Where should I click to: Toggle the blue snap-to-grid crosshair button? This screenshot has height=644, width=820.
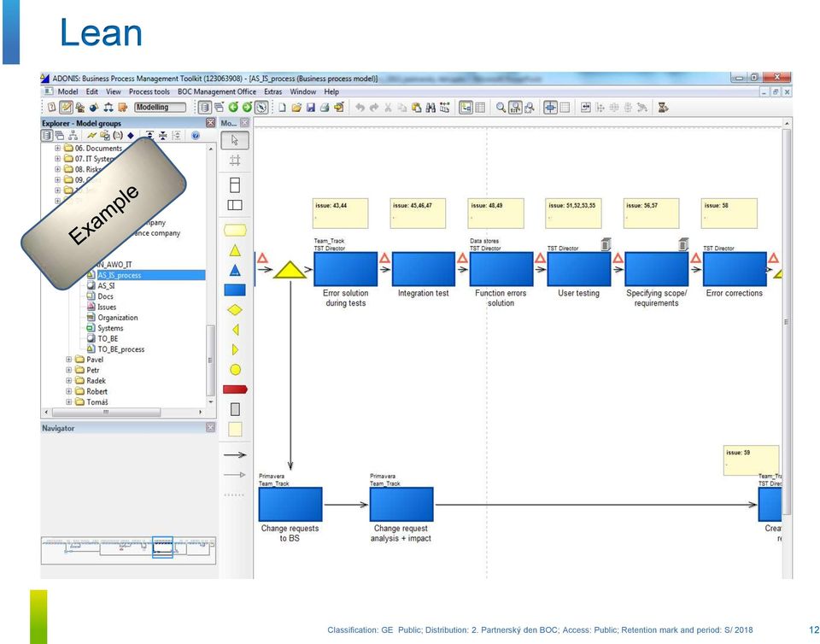(x=550, y=108)
